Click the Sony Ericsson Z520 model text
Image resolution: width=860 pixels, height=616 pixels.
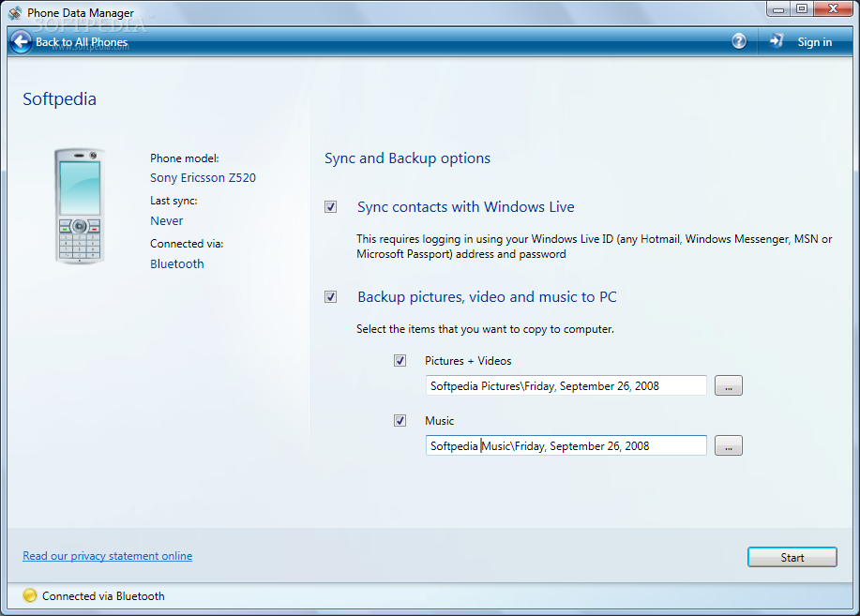click(203, 178)
